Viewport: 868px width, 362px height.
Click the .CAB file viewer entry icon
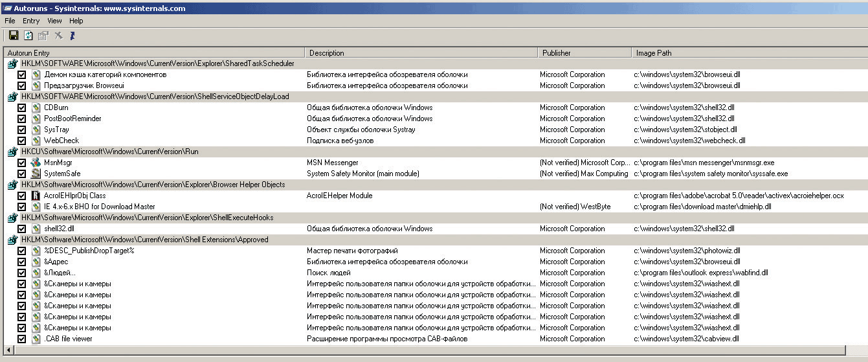pyautogui.click(x=36, y=339)
